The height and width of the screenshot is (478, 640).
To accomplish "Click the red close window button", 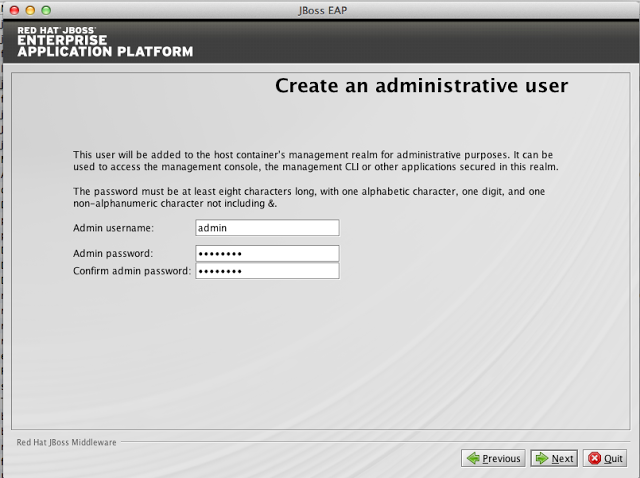I will pos(14,10).
